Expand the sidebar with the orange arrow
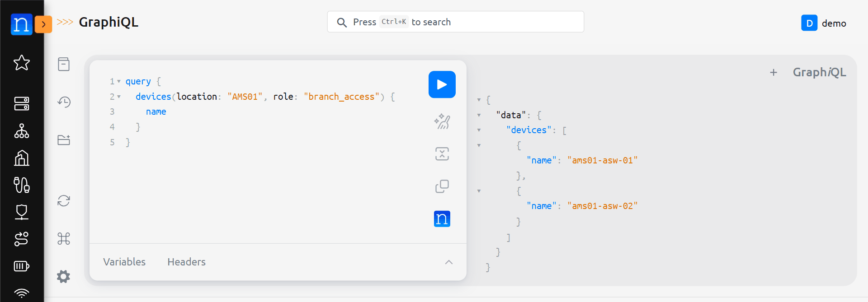The height and width of the screenshot is (302, 868). (43, 24)
